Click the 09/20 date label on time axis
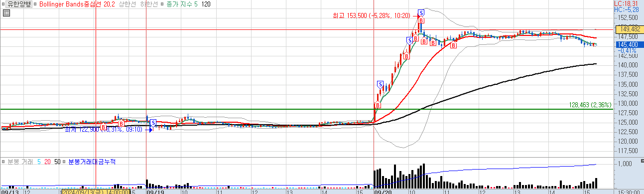644x194 pixels. [384, 192]
